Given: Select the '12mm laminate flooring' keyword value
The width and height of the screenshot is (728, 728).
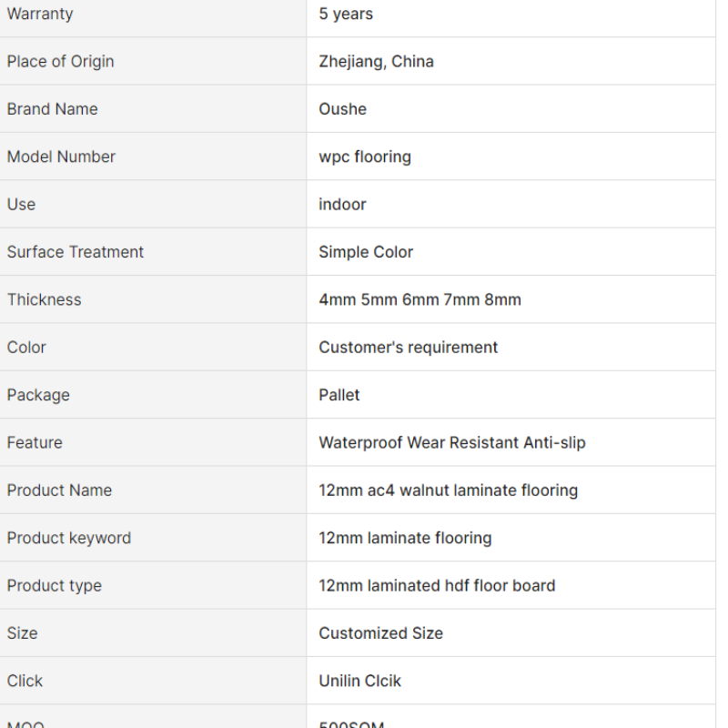Looking at the screenshot, I should [x=405, y=538].
